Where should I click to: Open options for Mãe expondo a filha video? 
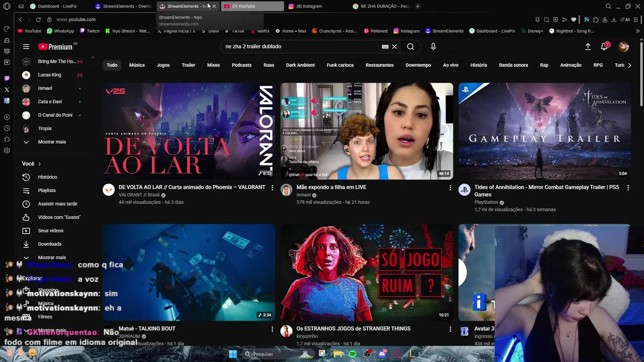(450, 188)
